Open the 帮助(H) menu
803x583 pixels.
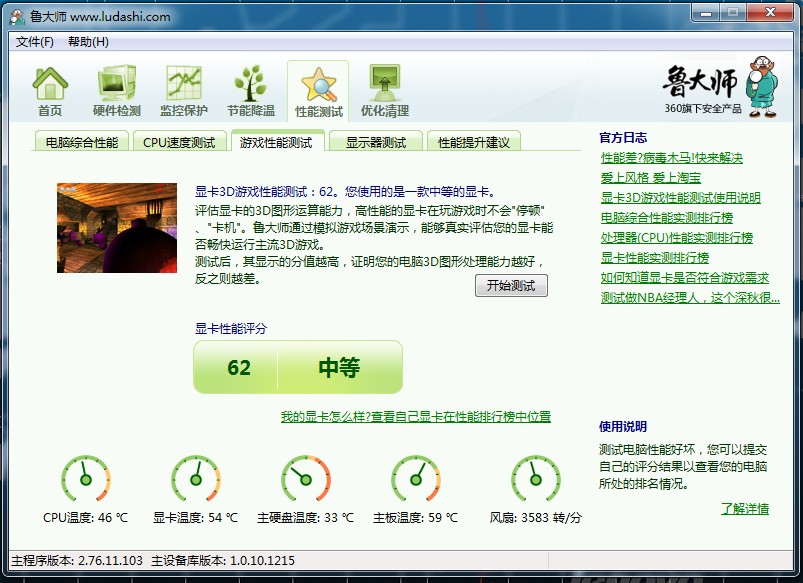88,42
